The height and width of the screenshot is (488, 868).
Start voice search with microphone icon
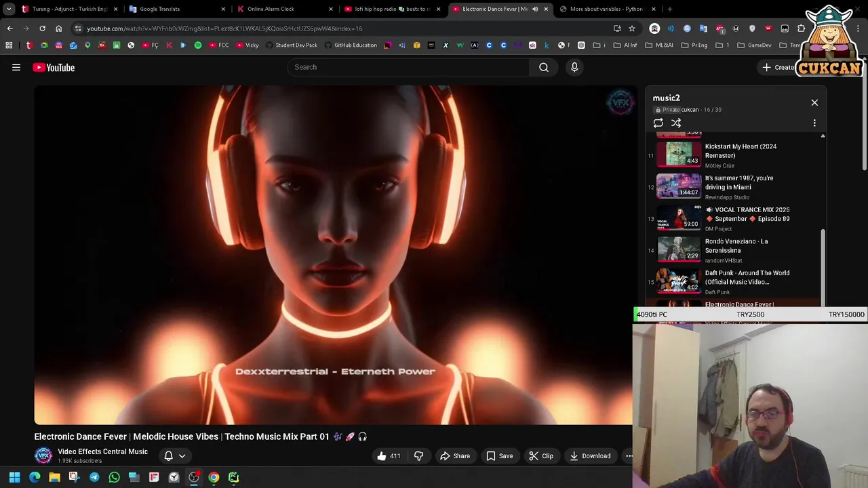click(x=574, y=67)
